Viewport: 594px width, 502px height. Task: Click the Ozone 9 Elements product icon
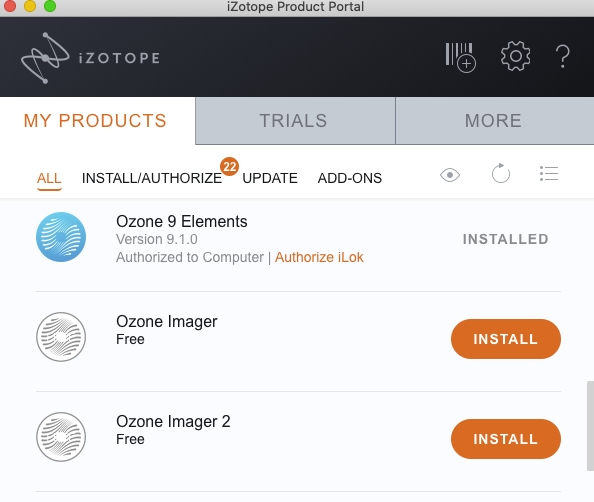[61, 237]
